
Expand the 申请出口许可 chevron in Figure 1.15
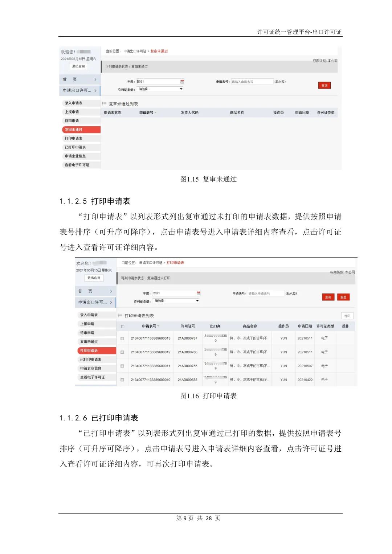tap(95, 91)
